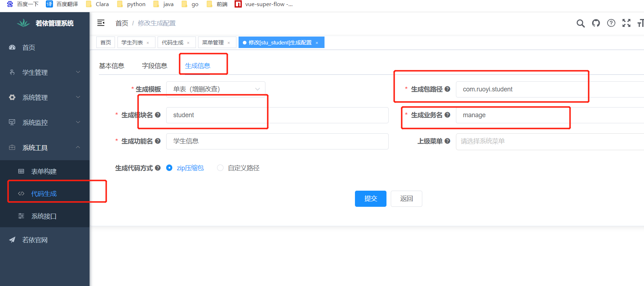The image size is (644, 286).
Task: Focus the 生成包路径 input field
Action: click(x=550, y=89)
